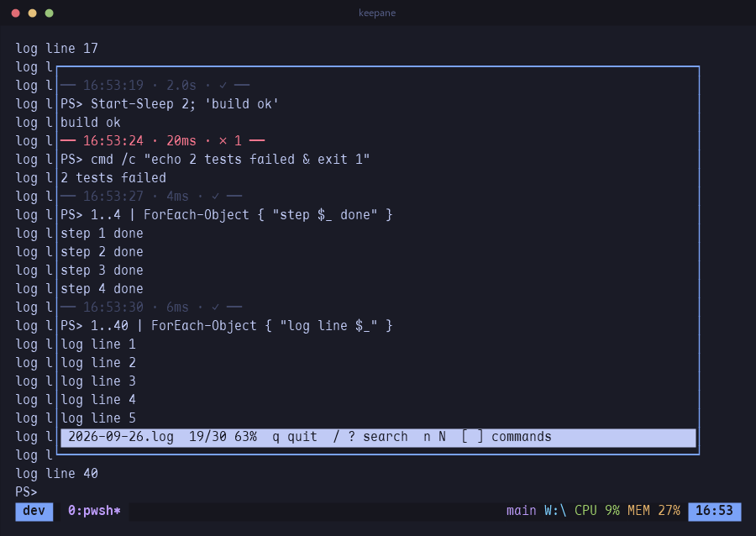Click the 16:53 clock in status bar
Viewport: 756px width, 536px height.
(x=715, y=511)
